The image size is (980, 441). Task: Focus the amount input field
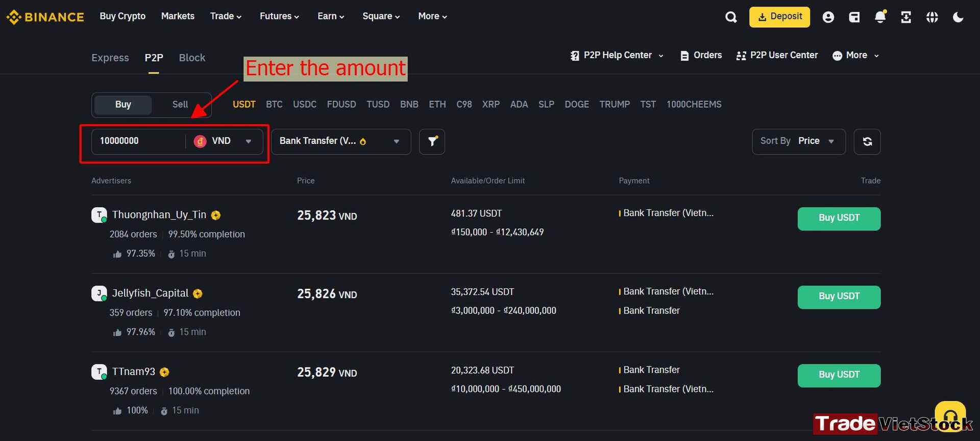click(139, 141)
